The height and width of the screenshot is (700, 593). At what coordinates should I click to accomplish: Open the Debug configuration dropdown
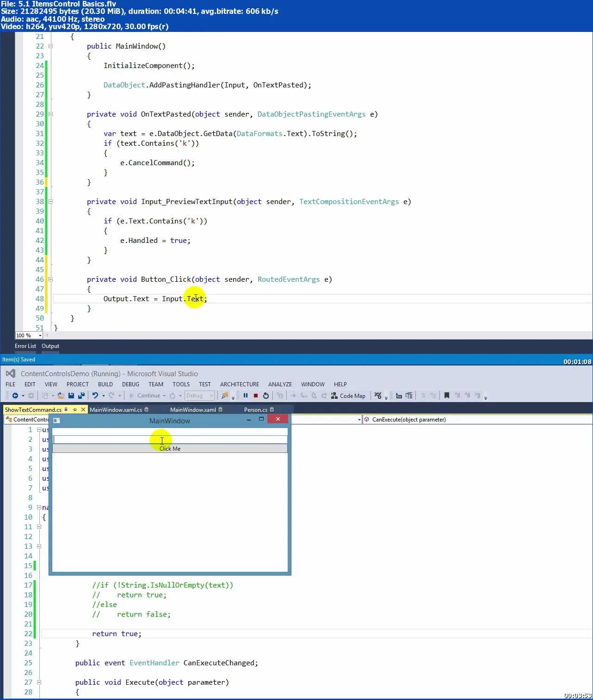tap(199, 396)
